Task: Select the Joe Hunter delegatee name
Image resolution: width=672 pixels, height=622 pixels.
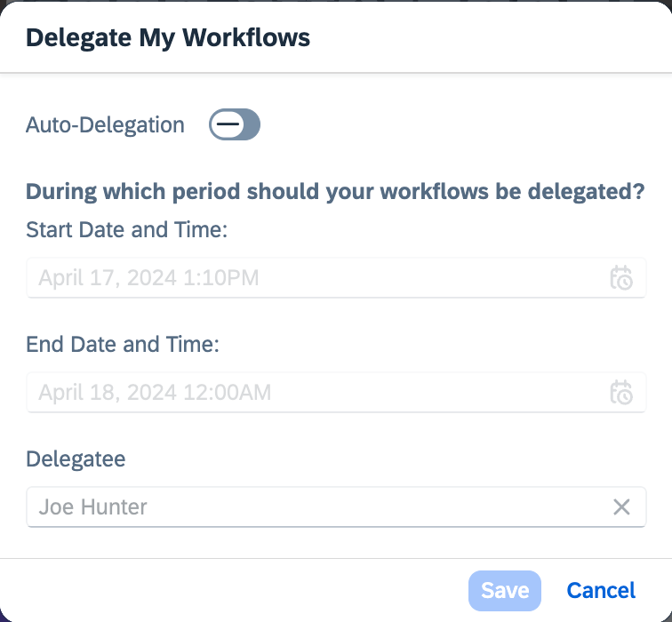Action: pyautogui.click(x=92, y=506)
